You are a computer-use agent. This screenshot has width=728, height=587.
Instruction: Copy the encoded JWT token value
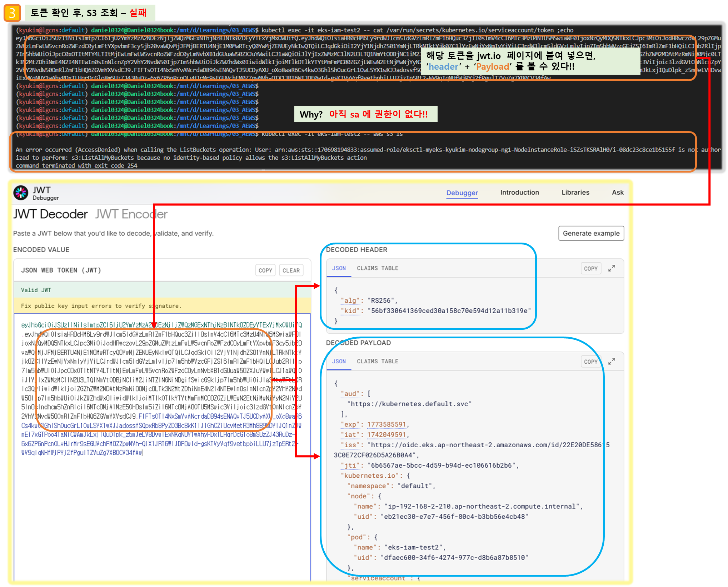coord(265,270)
